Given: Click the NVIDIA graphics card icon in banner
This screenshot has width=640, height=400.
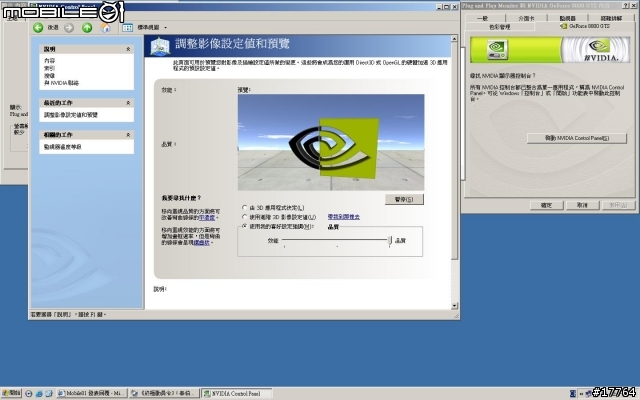Looking at the screenshot, I should coord(497,49).
